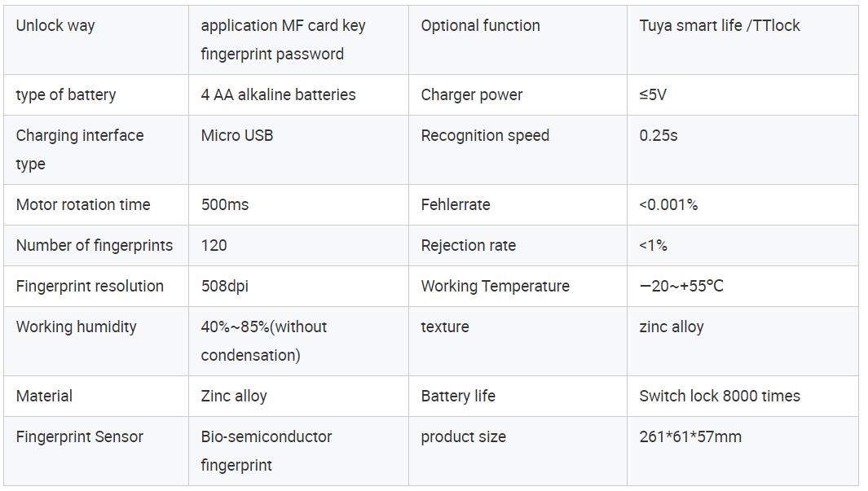Click '4 AA alkaline batteries' value
The image size is (868, 491).
[278, 94]
